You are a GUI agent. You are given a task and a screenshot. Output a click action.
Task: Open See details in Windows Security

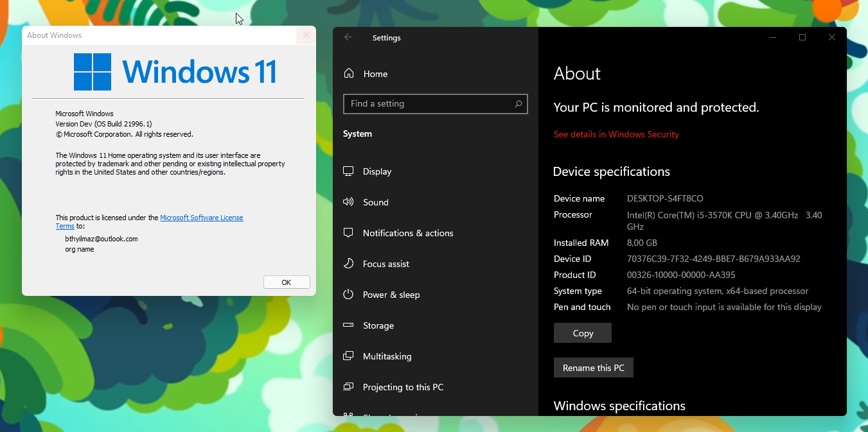click(616, 134)
